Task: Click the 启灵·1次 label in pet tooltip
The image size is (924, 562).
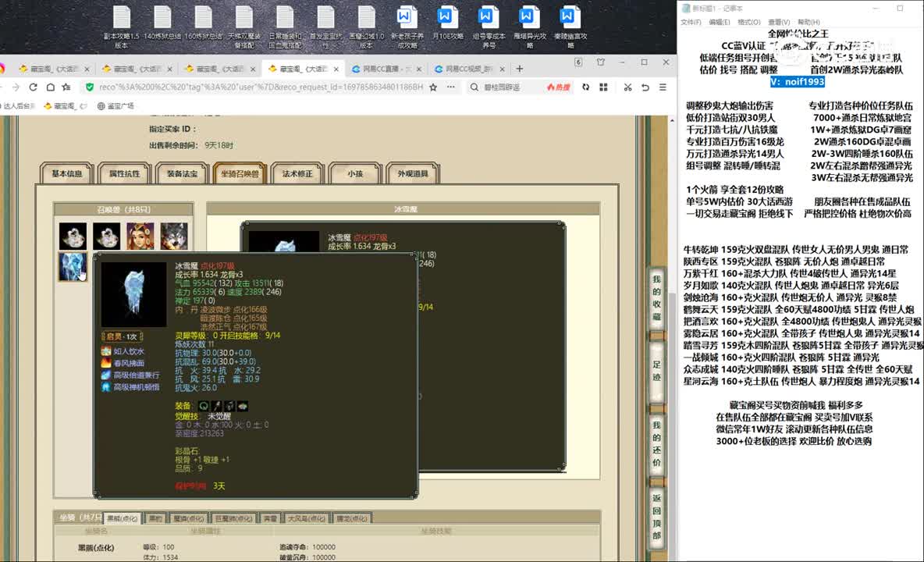Action: 123,337
